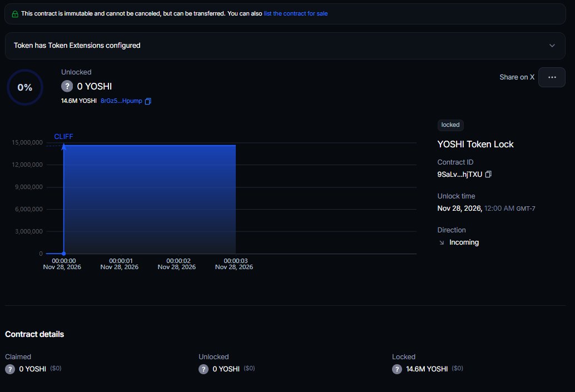The height and width of the screenshot is (392, 575).
Task: Click the question mark icon under Locked
Action: 397,369
